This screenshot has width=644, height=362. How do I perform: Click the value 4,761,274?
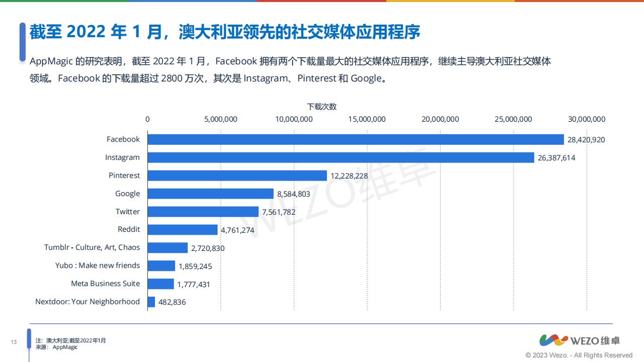[237, 230]
